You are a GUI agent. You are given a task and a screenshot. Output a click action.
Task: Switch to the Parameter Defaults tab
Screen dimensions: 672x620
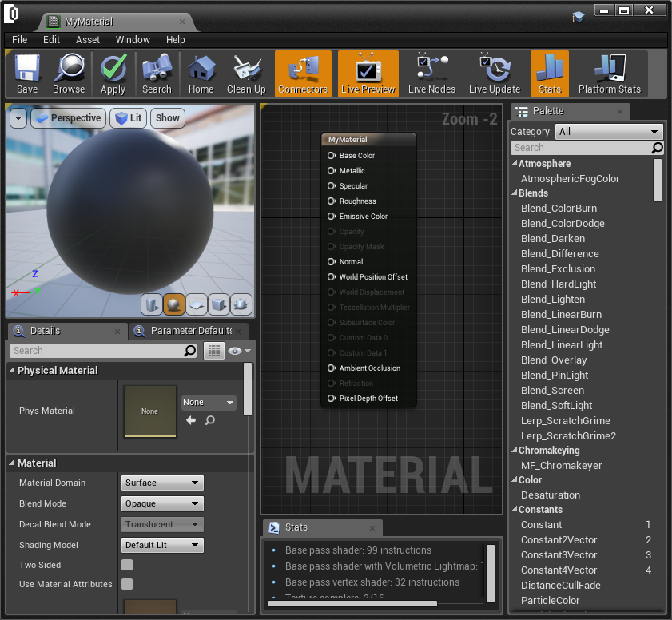click(x=190, y=331)
